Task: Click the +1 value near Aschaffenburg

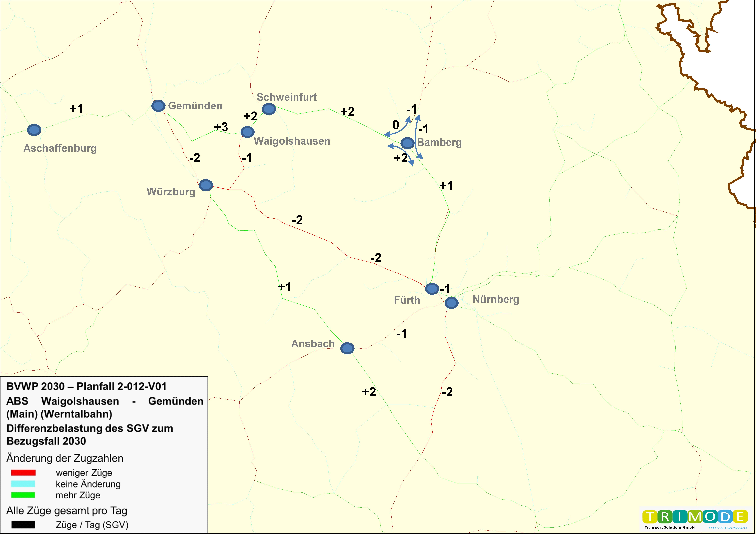Action: 76,108
